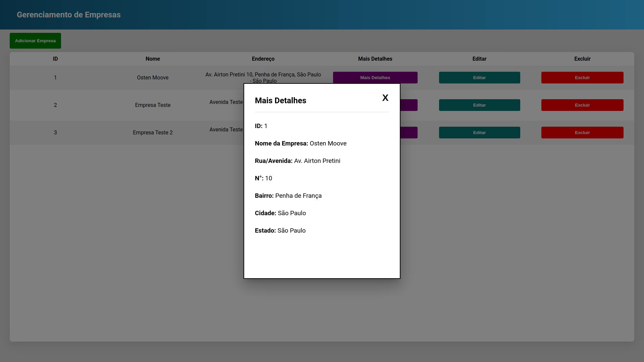Click Editar for Empresa Teste 2

pos(479,132)
